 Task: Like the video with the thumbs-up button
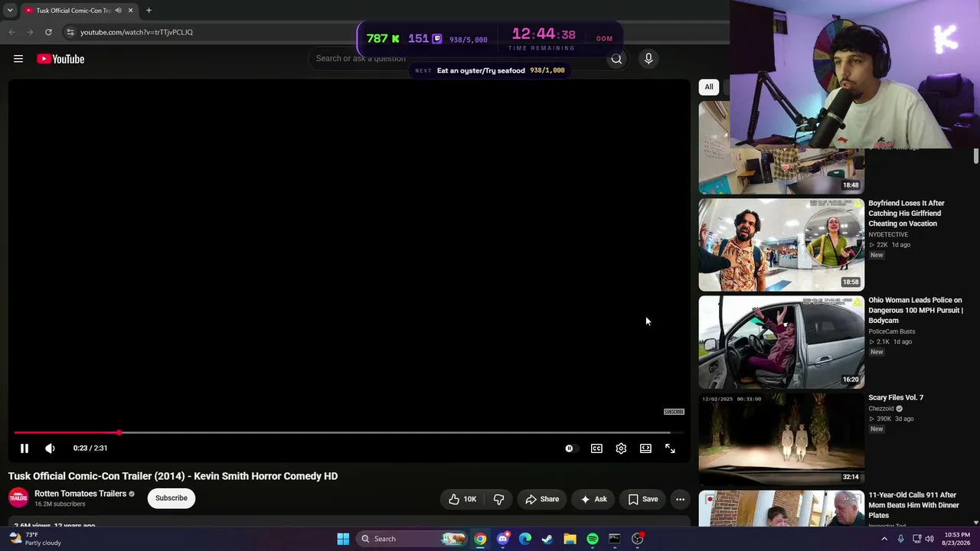pyautogui.click(x=462, y=499)
